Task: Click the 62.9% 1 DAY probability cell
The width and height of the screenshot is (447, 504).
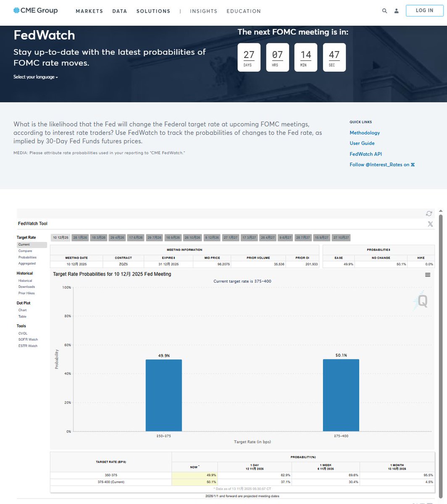Action: pyautogui.click(x=255, y=475)
